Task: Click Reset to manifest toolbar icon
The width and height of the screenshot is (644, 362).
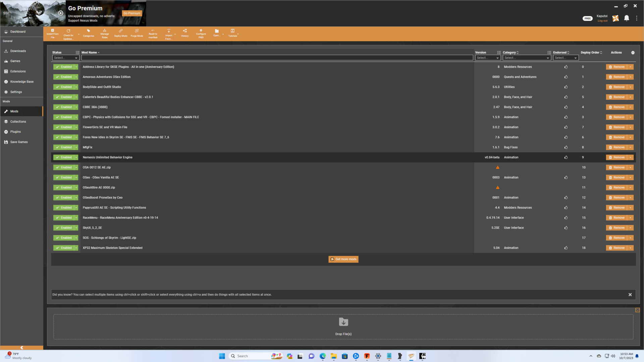Action: (153, 34)
